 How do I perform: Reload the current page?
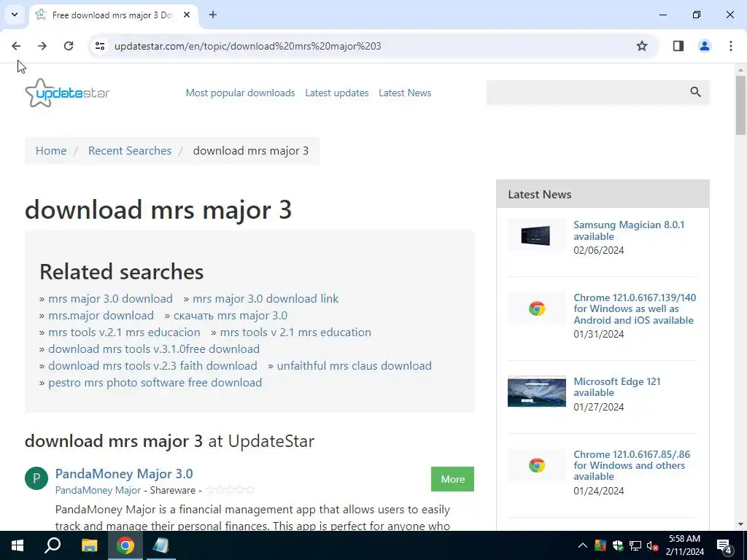[x=69, y=46]
